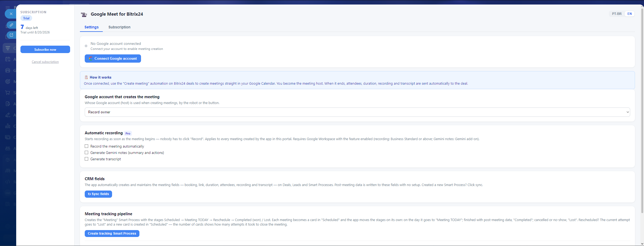Click the striped M icon in the sidebar
Screen dimensions: 644x246
[8, 171]
